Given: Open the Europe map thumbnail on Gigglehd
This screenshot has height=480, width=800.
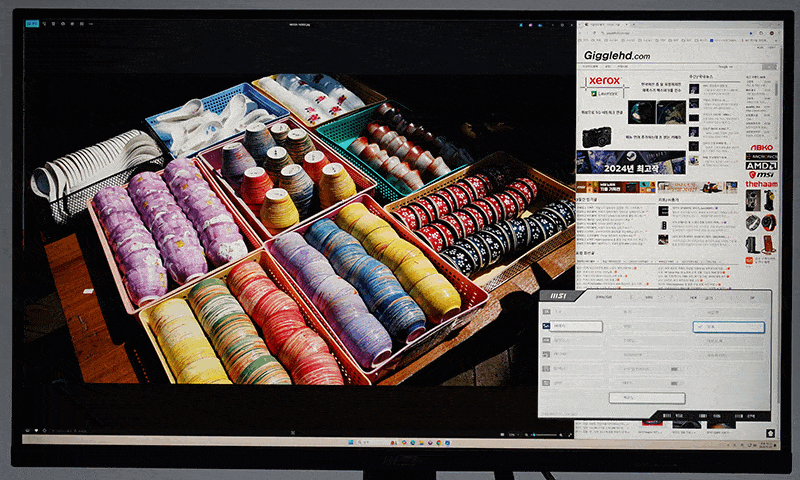Looking at the screenshot, I should (x=671, y=112).
